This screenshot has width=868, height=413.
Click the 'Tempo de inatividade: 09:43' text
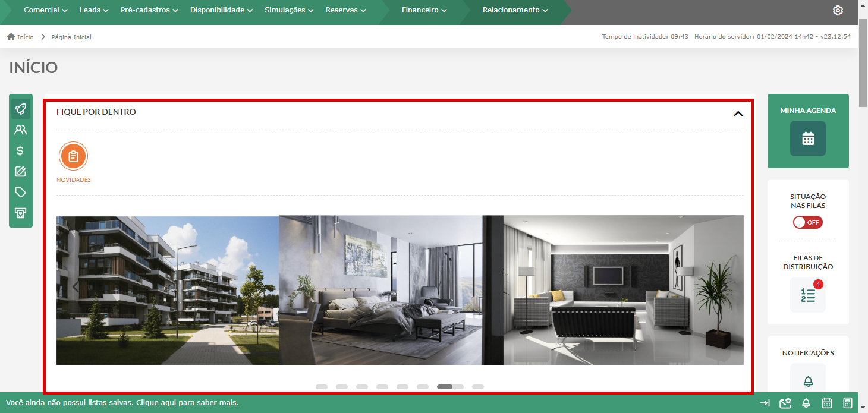tap(645, 37)
